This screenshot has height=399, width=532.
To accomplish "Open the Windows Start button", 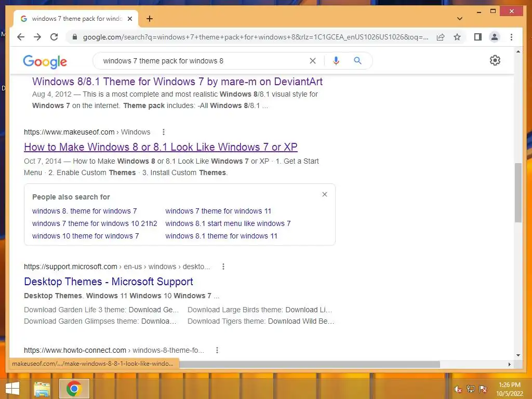I will pyautogui.click(x=12, y=389).
